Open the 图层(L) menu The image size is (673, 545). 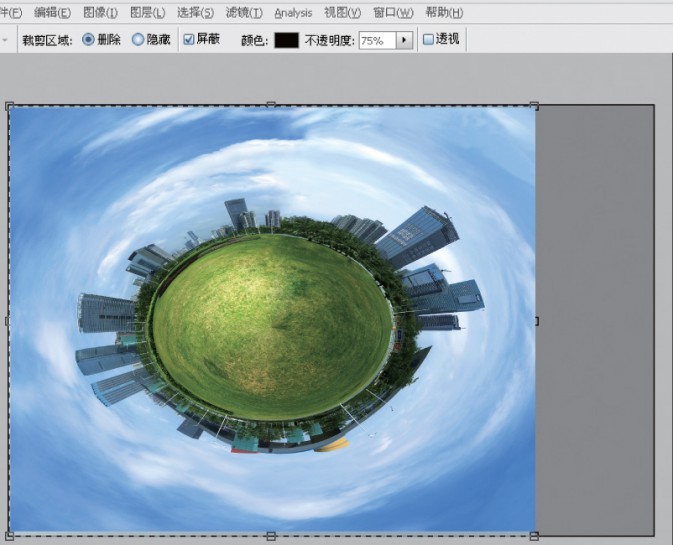pyautogui.click(x=148, y=13)
